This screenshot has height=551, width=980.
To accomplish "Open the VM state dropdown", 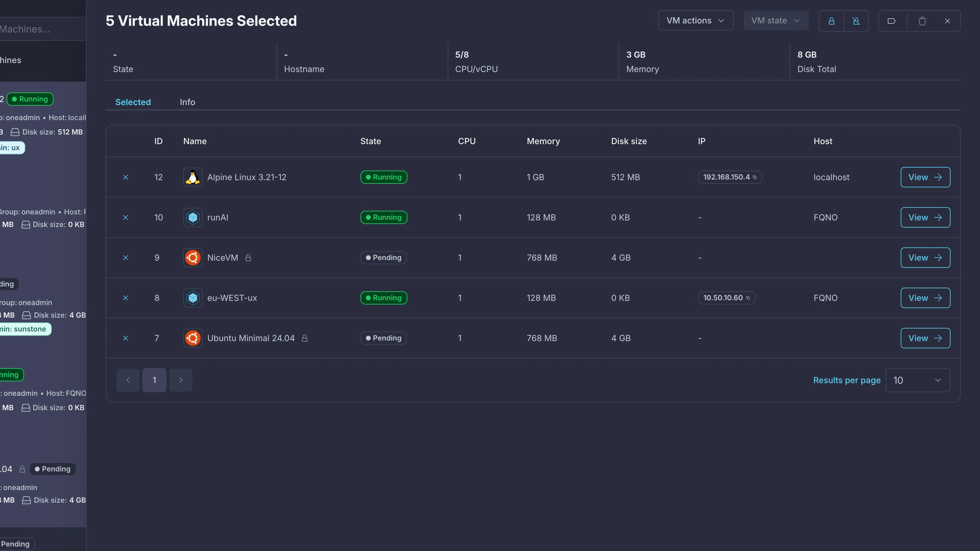I will (x=776, y=21).
